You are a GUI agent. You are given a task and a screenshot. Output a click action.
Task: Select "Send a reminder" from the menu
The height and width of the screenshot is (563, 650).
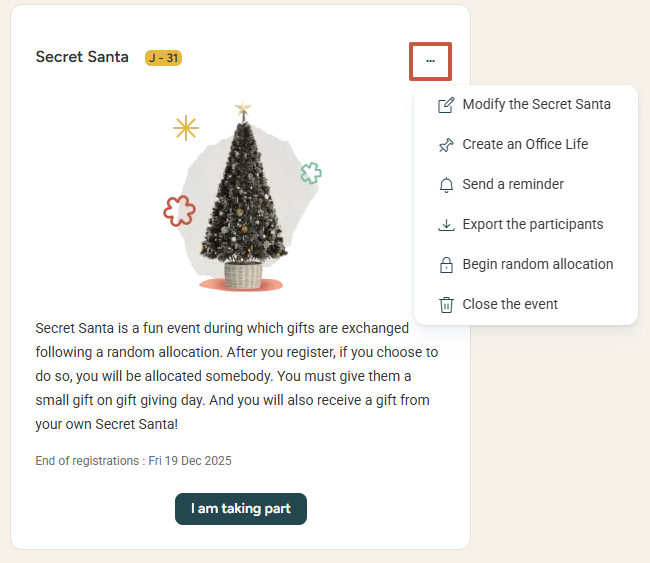click(x=513, y=184)
